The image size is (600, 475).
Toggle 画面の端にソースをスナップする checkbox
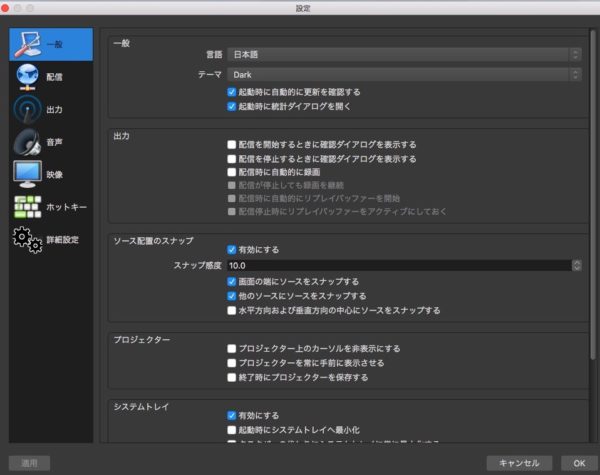click(232, 282)
